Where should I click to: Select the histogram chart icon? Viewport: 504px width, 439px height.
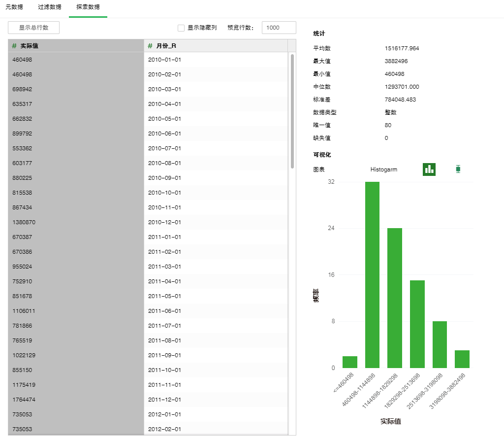(x=429, y=169)
